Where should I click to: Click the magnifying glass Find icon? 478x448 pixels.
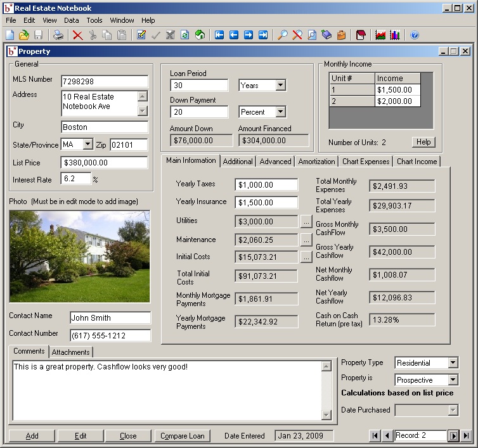click(x=283, y=35)
